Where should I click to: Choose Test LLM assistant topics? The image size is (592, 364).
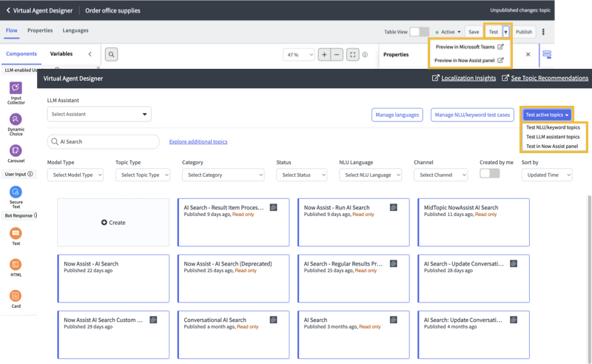[x=553, y=137]
